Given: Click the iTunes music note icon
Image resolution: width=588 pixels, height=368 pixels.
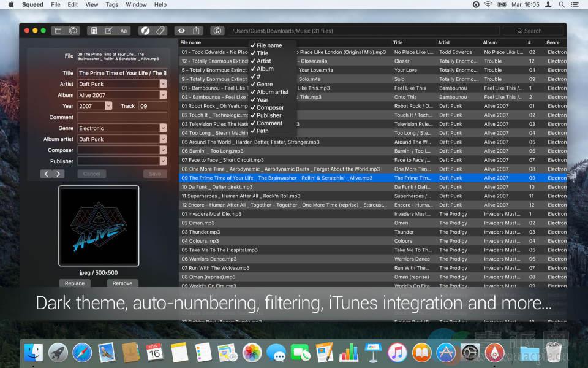Looking at the screenshot, I should tap(217, 31).
